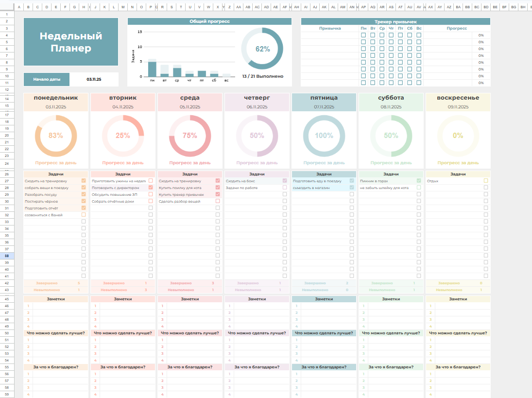Click the "Начало даты" label cell

pos(47,79)
